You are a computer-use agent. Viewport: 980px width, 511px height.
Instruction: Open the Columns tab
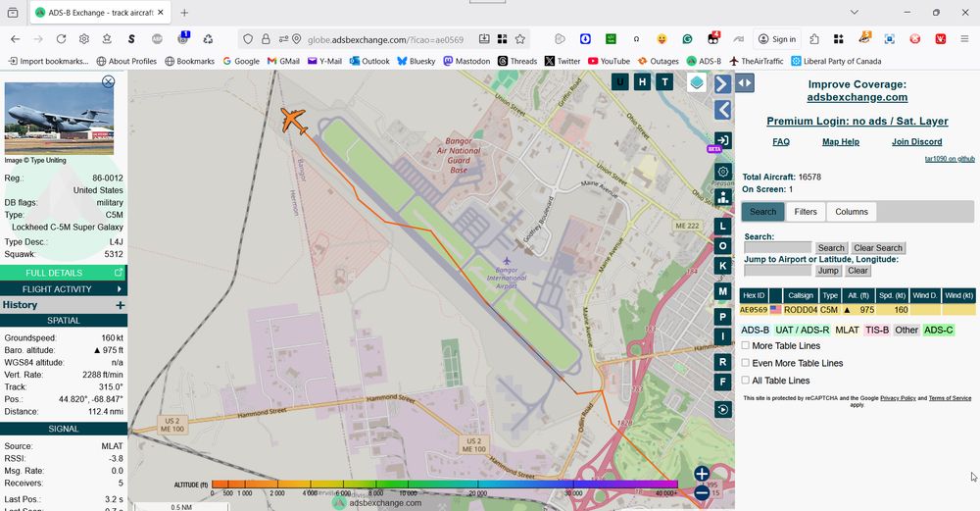851,212
